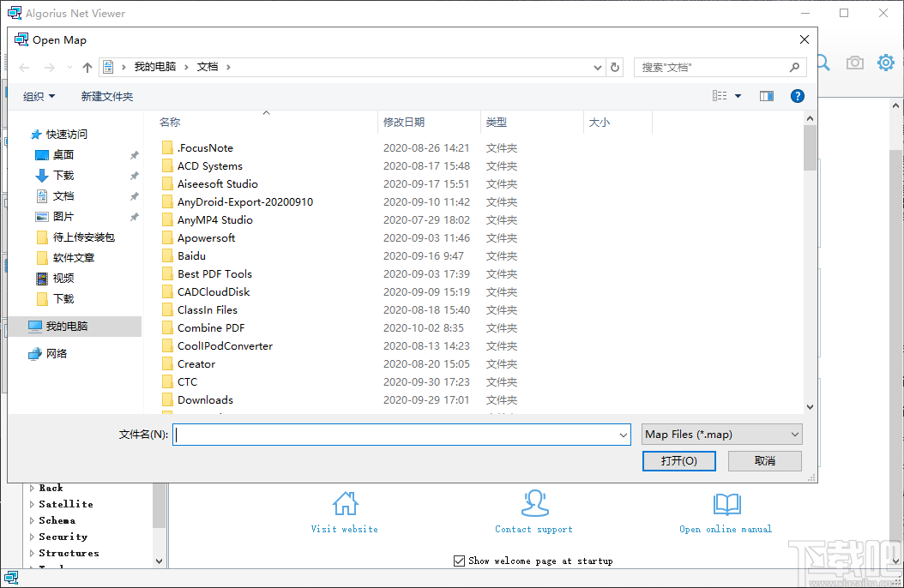
Task: Open Algorius settings via the gear icon
Action: [x=885, y=62]
